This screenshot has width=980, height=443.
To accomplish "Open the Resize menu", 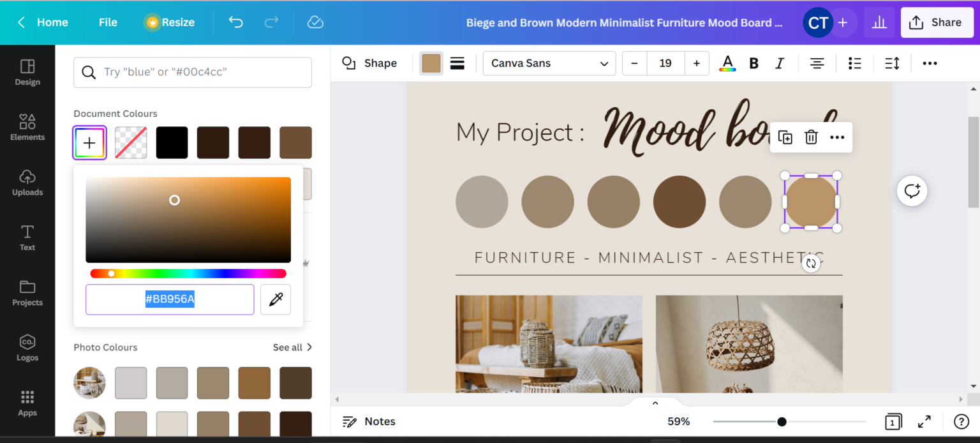I will click(170, 22).
